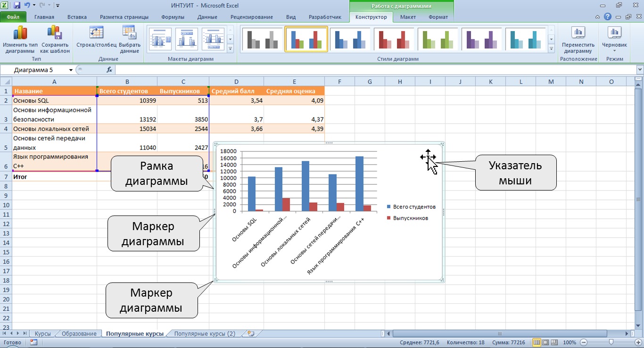
Task: Click the fx insert function icon
Action: pos(109,70)
